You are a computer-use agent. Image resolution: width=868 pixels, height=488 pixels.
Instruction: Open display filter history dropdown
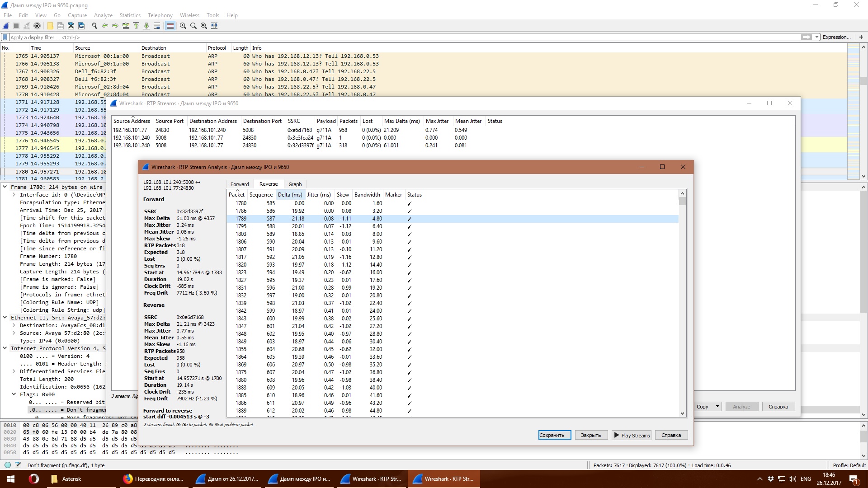click(x=817, y=38)
